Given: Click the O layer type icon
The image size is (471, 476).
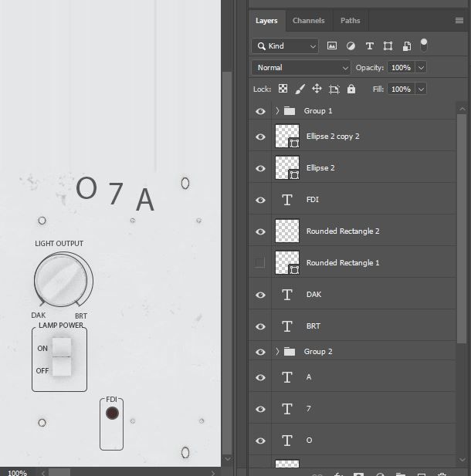Looking at the screenshot, I should tap(287, 441).
